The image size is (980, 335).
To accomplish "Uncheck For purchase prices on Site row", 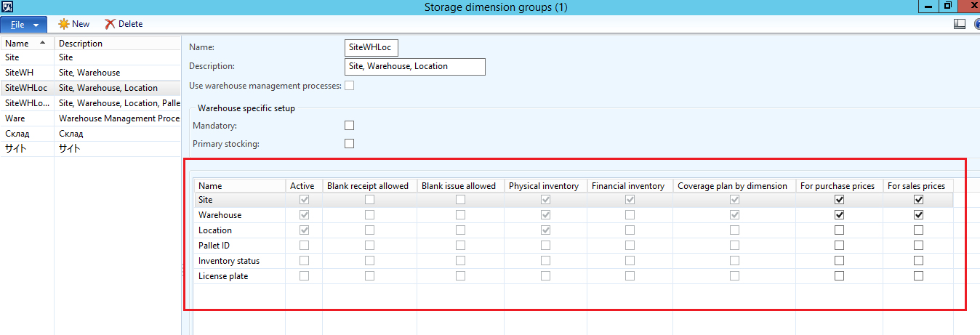I will (x=840, y=200).
